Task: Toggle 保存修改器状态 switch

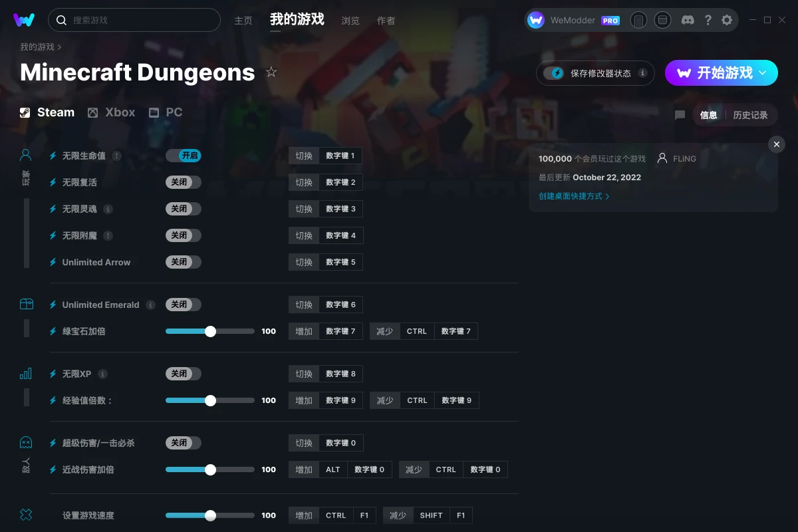Action: pyautogui.click(x=554, y=73)
